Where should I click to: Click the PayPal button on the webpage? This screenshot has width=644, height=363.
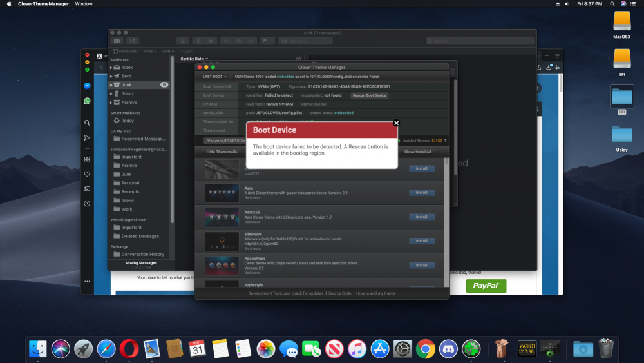[x=486, y=286]
